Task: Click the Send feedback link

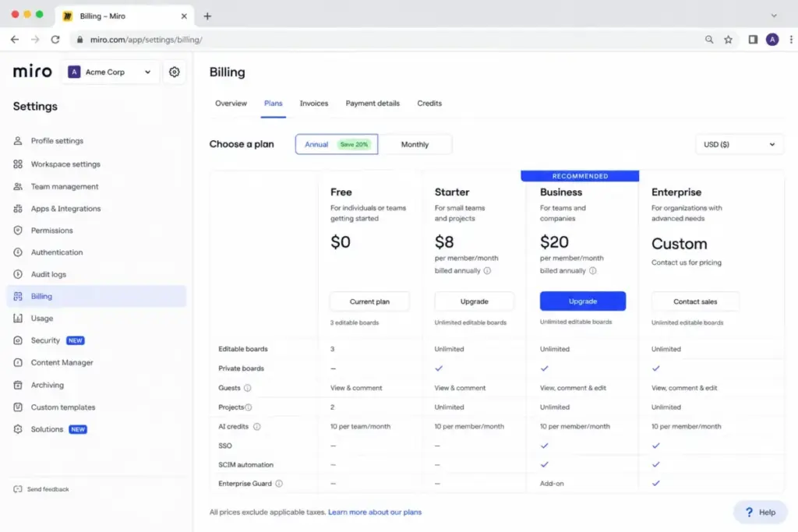Action: [48, 489]
